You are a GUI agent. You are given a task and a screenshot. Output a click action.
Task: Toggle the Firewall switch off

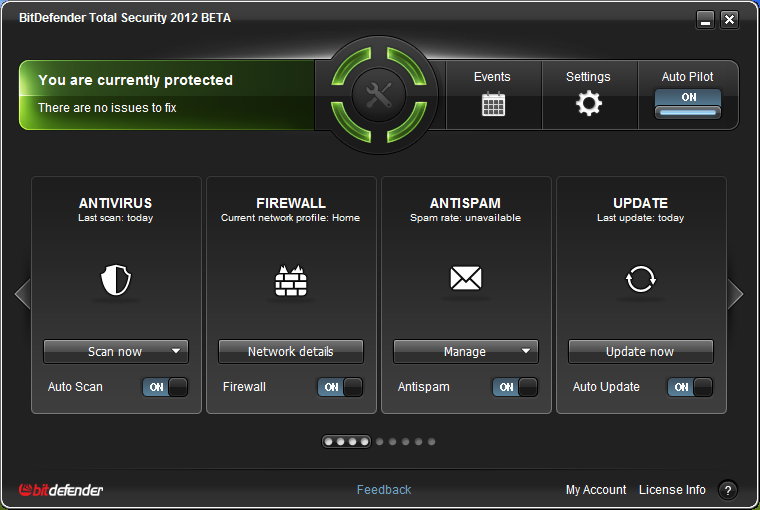(340, 387)
